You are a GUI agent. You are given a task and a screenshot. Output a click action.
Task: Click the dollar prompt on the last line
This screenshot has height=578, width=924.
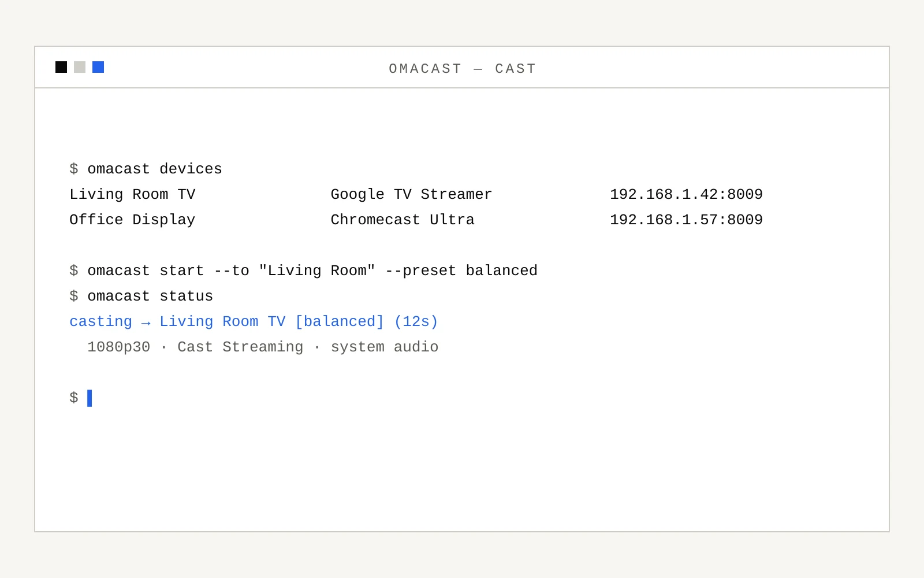click(x=74, y=398)
